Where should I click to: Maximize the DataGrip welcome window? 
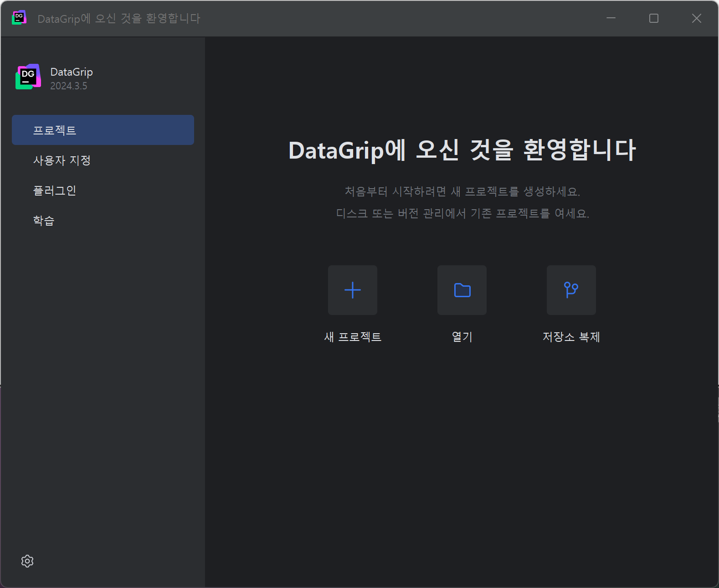point(654,18)
